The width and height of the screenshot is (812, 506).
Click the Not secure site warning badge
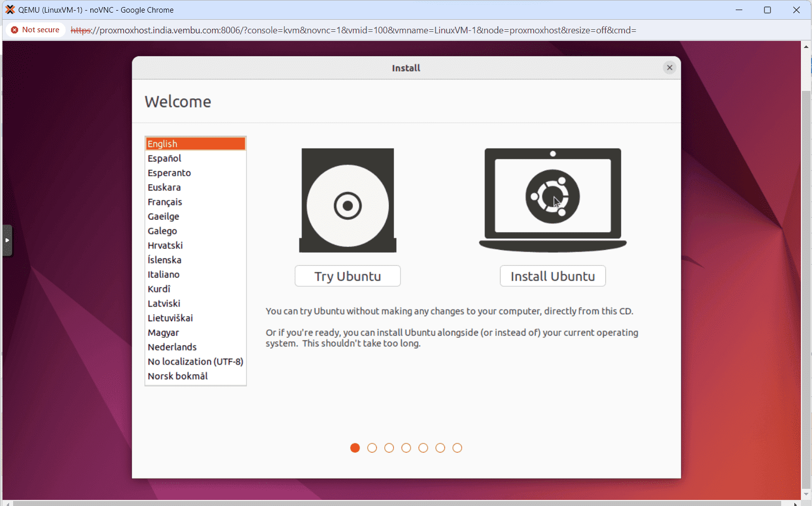click(x=35, y=30)
